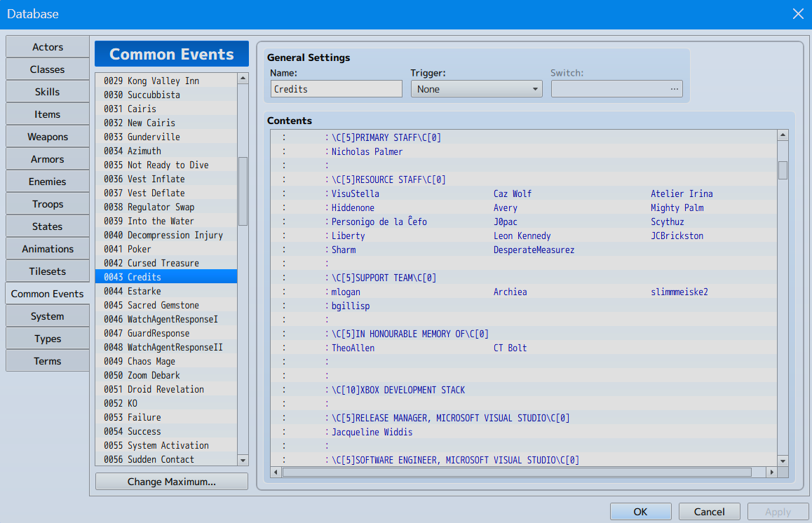Image resolution: width=812 pixels, height=523 pixels.
Task: Select event 0044 Estarke
Action: click(166, 291)
